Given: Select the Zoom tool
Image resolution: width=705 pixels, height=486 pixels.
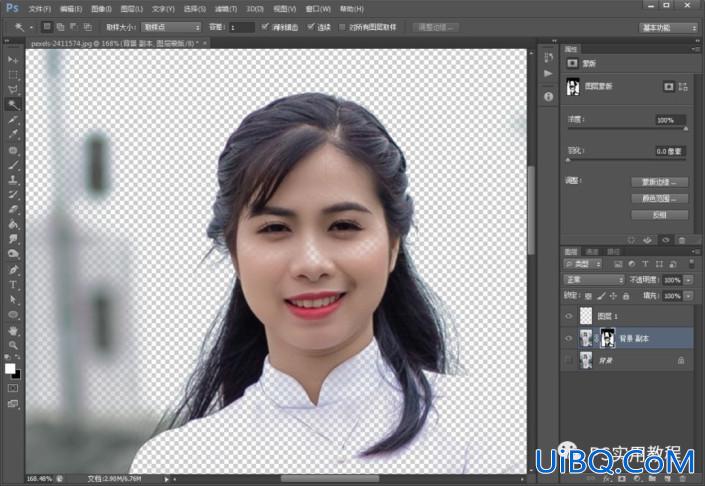Looking at the screenshot, I should [13, 345].
